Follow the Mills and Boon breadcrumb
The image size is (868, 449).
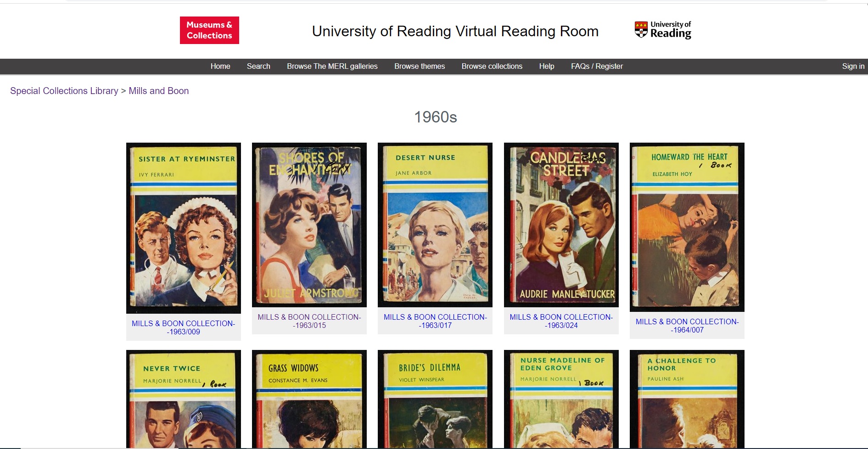pyautogui.click(x=159, y=91)
